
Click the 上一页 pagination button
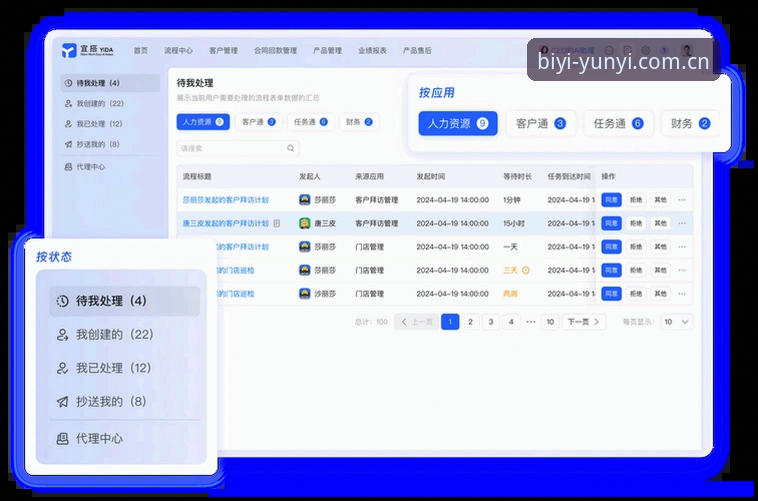(x=416, y=322)
